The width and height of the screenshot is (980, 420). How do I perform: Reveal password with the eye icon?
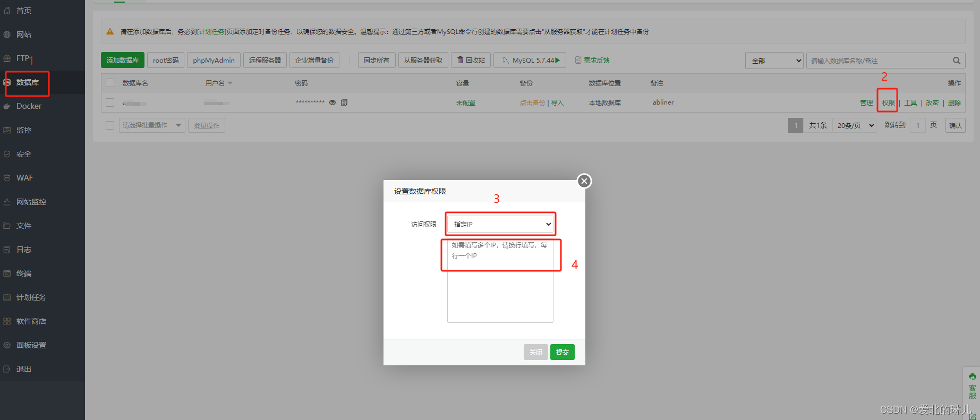[x=333, y=102]
